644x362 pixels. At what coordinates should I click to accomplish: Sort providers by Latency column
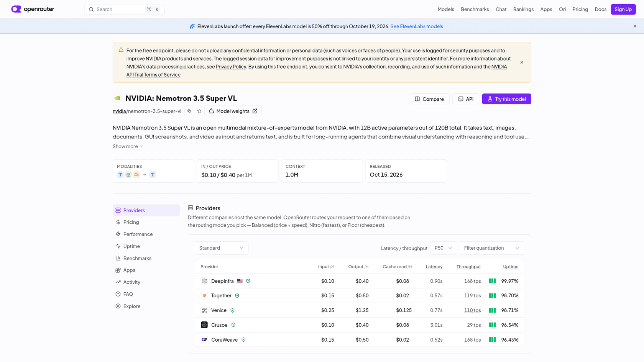click(x=434, y=267)
